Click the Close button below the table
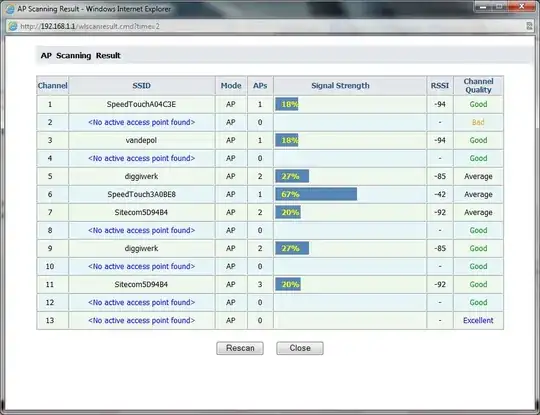Screen dimensions: 540x415 pyautogui.click(x=300, y=348)
